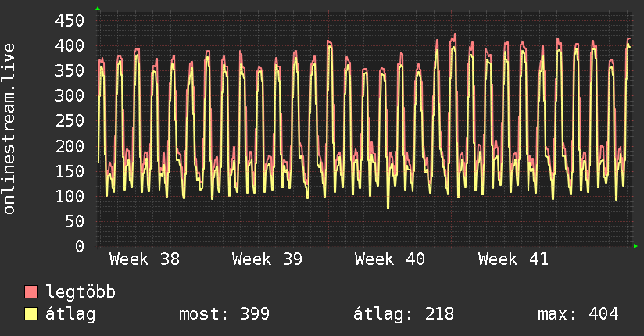Click the 400 y-axis label

70,45
